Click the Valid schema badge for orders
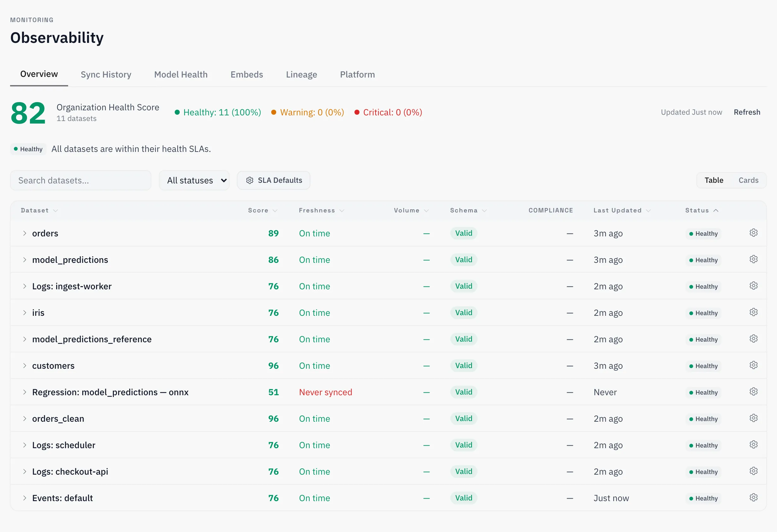777x532 pixels. coord(464,233)
